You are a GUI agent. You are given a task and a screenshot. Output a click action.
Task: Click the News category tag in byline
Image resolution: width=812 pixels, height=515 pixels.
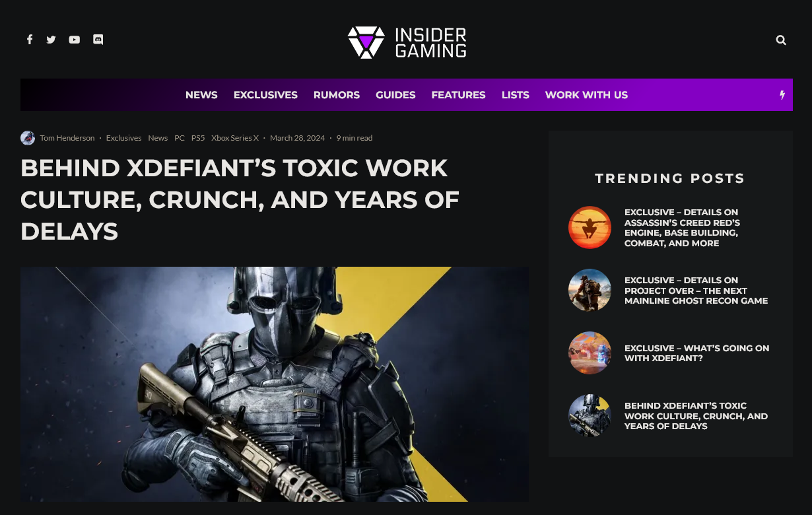coord(158,138)
